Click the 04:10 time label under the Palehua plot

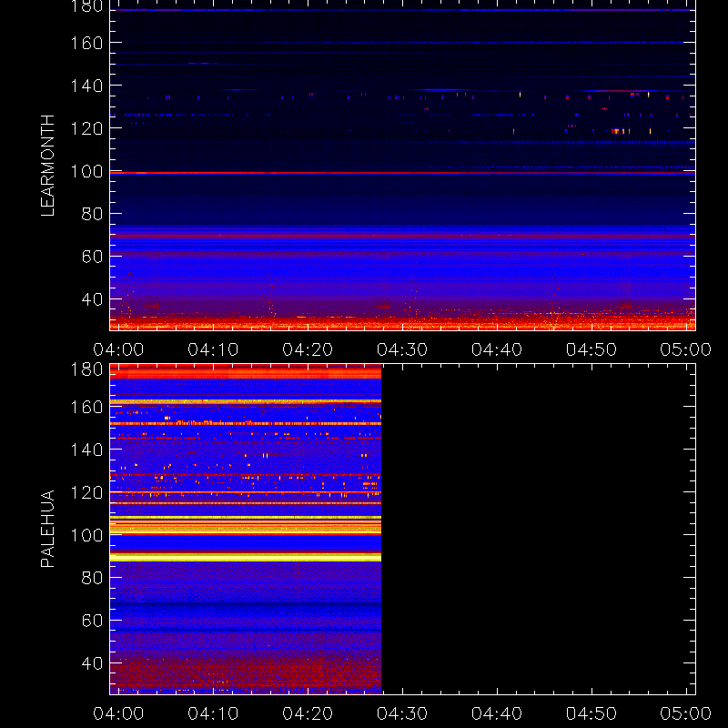tap(213, 713)
